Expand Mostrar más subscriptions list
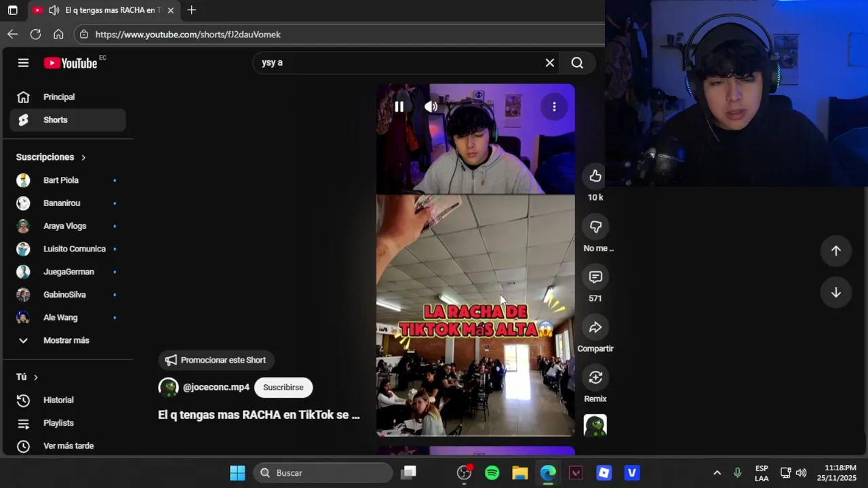Viewport: 868px width, 488px height. point(68,340)
